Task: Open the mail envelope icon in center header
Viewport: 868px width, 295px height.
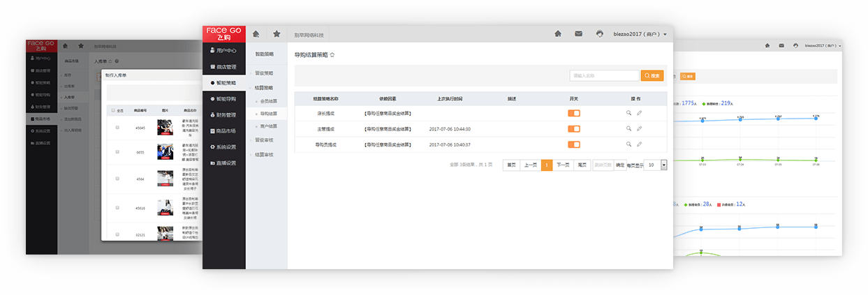Action: pyautogui.click(x=578, y=33)
